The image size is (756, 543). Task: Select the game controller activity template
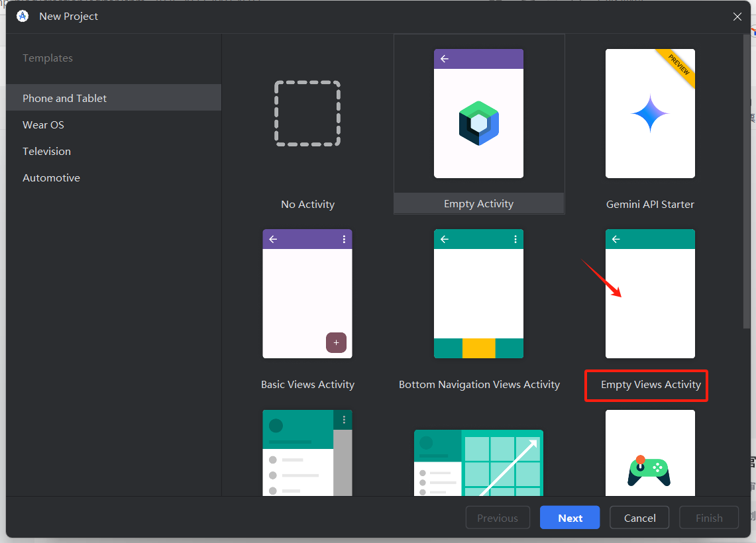649,457
